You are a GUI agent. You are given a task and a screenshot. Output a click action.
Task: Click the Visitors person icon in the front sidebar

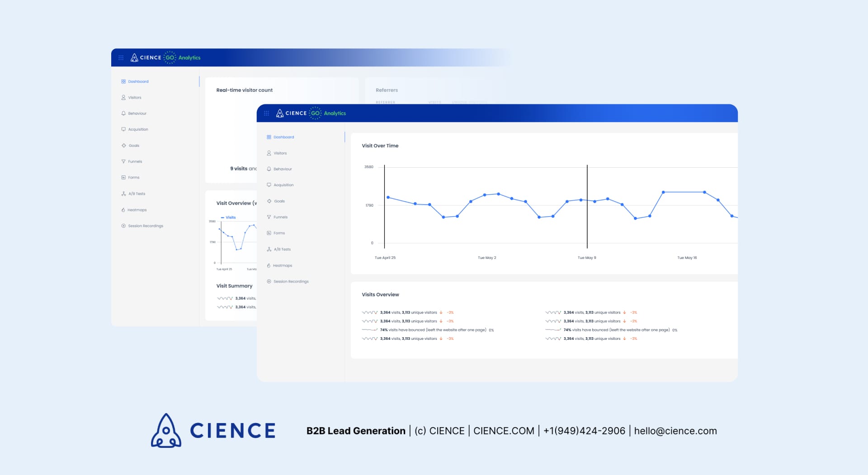pos(269,153)
